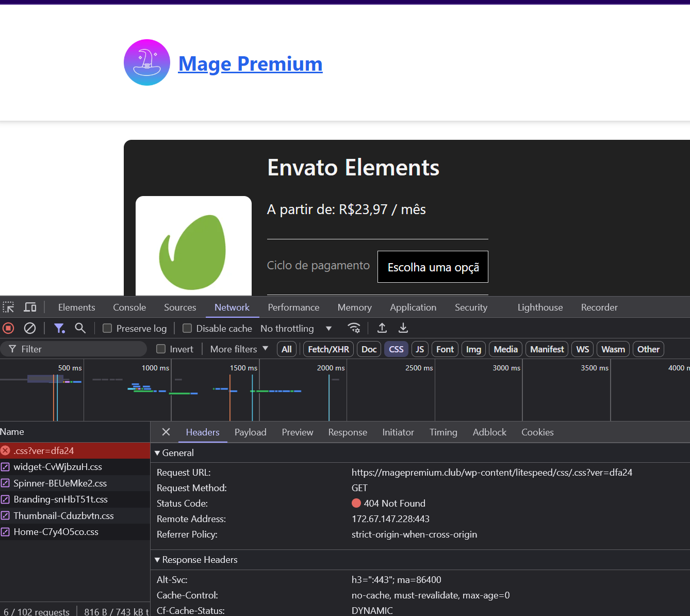Image resolution: width=690 pixels, height=616 pixels.
Task: Toggle the CSS filter off
Action: [x=396, y=349]
